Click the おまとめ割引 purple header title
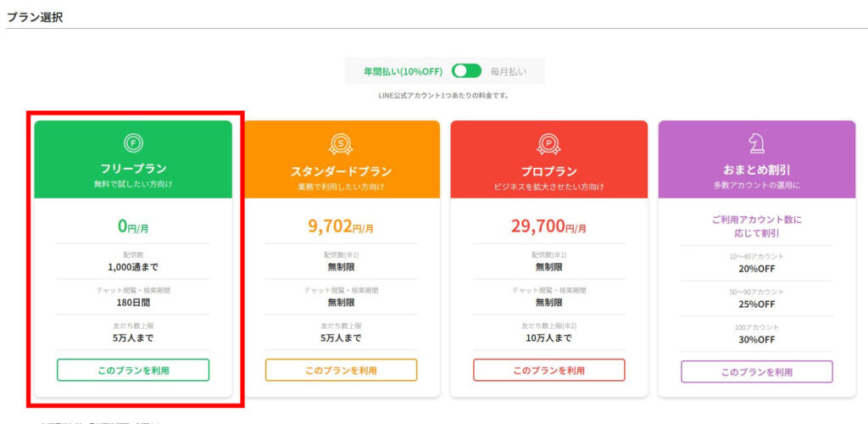Viewport: 868px width, 424px height. (756, 169)
